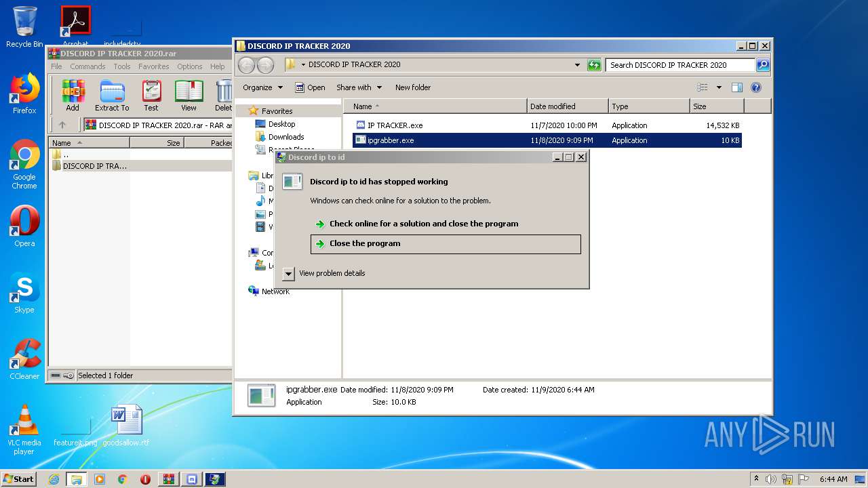Click the WinRAR View icon
The image size is (868, 488).
pyautogui.click(x=189, y=96)
